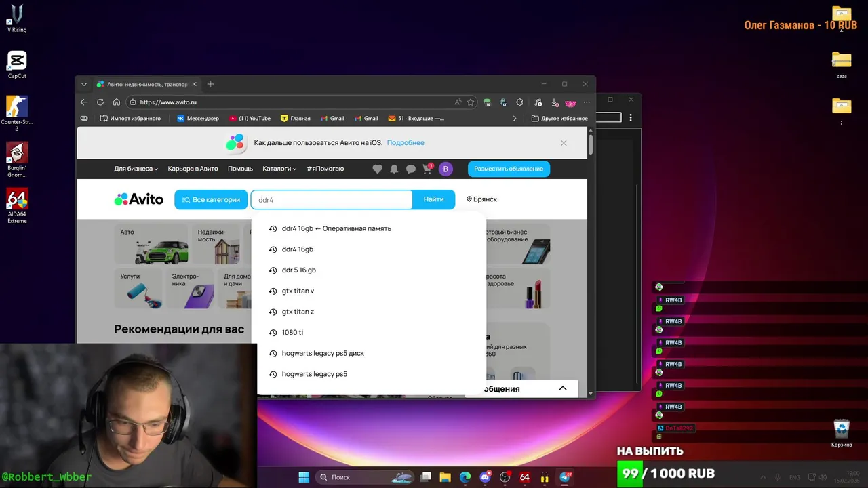Change the Брянск location selector
This screenshot has height=488, width=868.
point(481,199)
